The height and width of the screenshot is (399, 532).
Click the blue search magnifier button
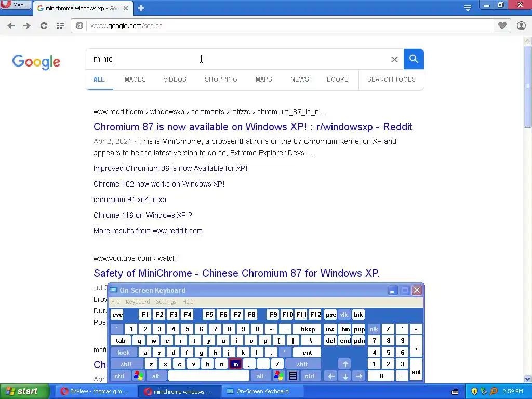414,59
